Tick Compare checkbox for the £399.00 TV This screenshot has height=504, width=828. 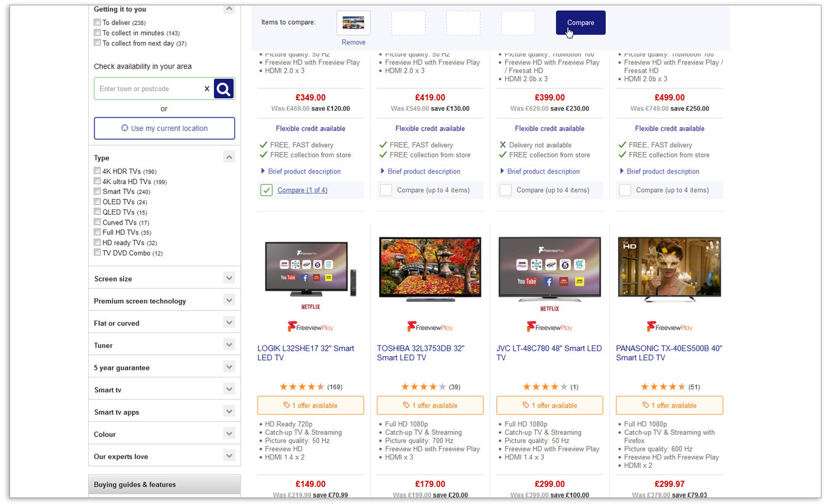(505, 190)
